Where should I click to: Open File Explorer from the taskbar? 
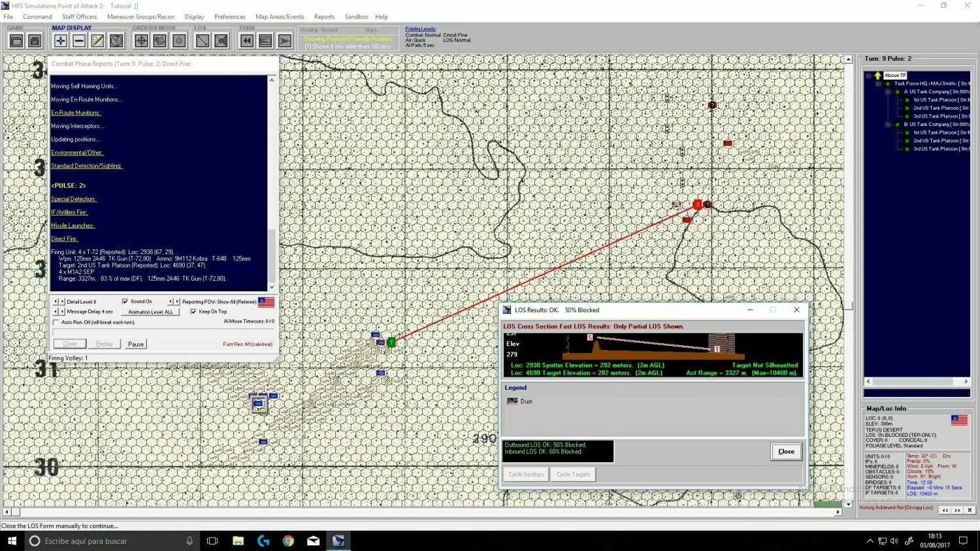click(238, 541)
